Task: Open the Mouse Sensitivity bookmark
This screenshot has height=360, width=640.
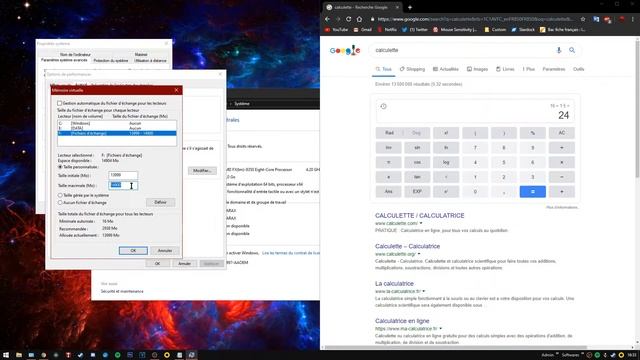Action: pyautogui.click(x=455, y=30)
